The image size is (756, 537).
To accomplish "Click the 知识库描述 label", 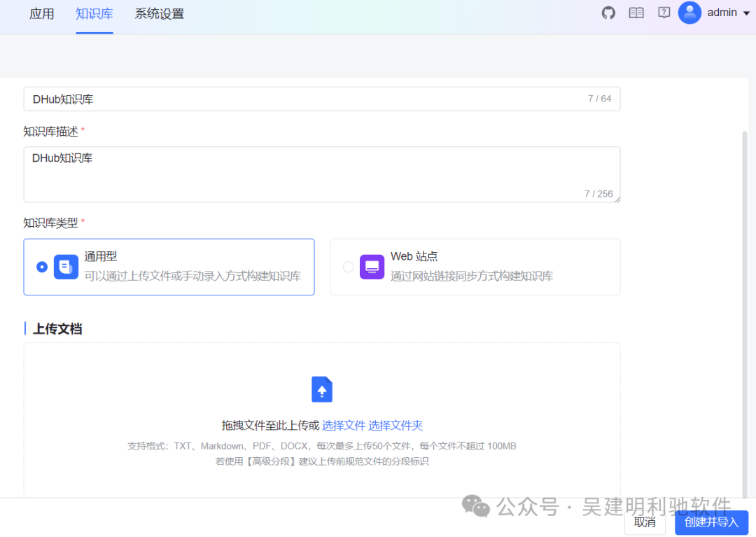I will (x=50, y=131).
